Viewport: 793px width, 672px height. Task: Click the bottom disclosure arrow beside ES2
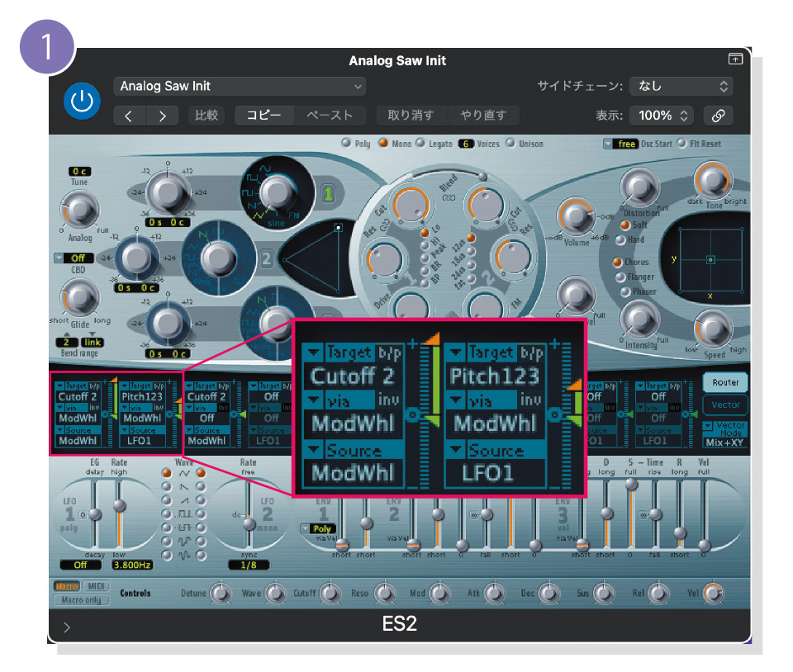click(67, 627)
